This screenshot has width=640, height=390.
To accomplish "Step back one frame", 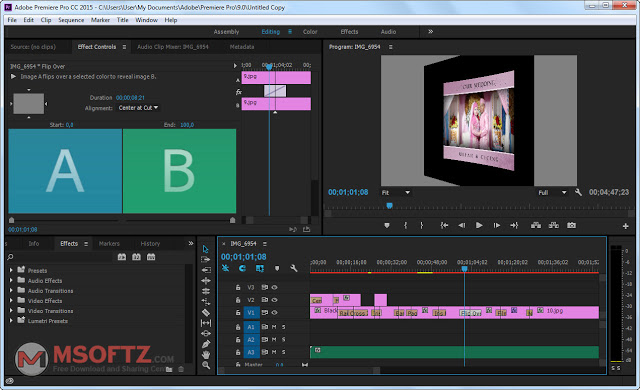I will pyautogui.click(x=462, y=226).
